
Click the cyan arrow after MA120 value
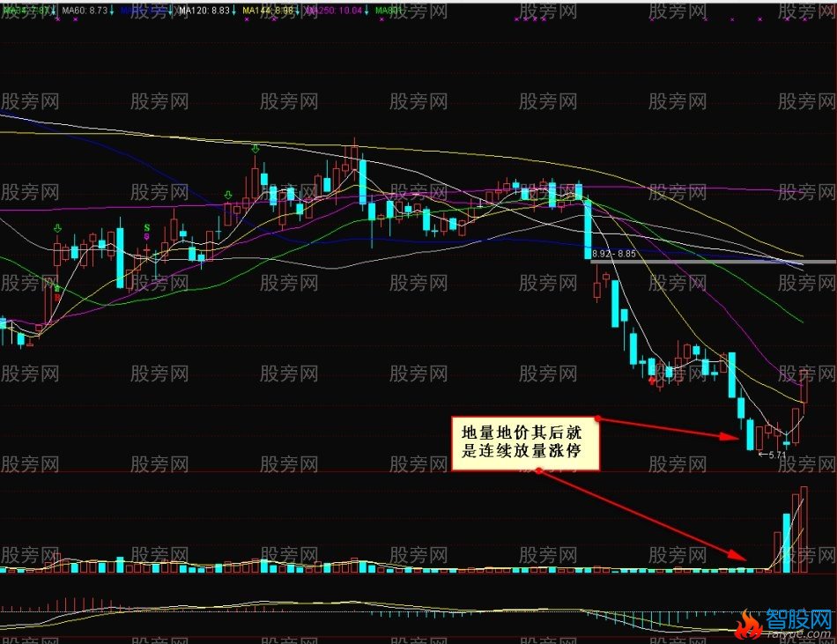tap(233, 11)
